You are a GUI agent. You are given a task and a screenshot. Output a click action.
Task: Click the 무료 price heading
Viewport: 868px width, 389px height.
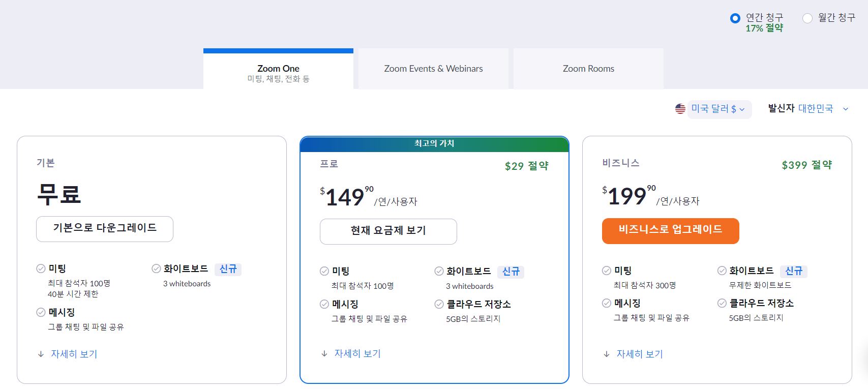(x=59, y=194)
